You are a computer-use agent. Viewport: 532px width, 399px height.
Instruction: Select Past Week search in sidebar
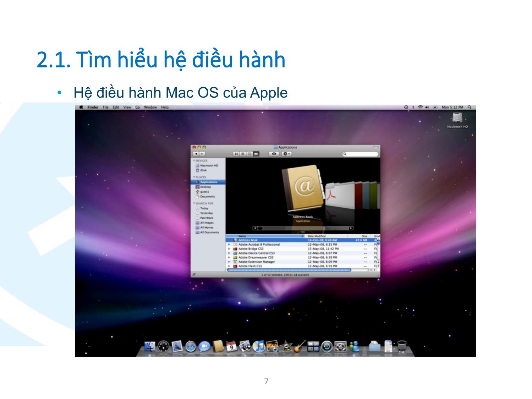point(208,218)
